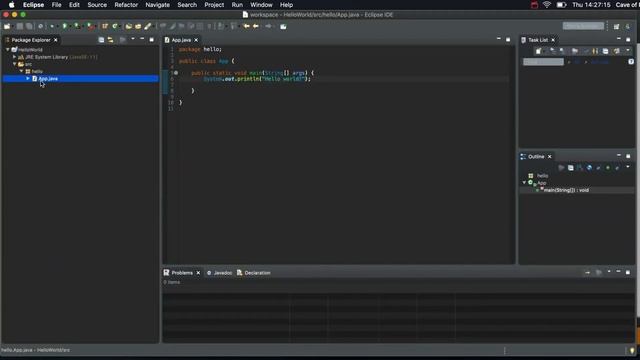This screenshot has width=640, height=360.
Task: Click the Debug bug icon in toolbar
Action: click(x=52, y=26)
